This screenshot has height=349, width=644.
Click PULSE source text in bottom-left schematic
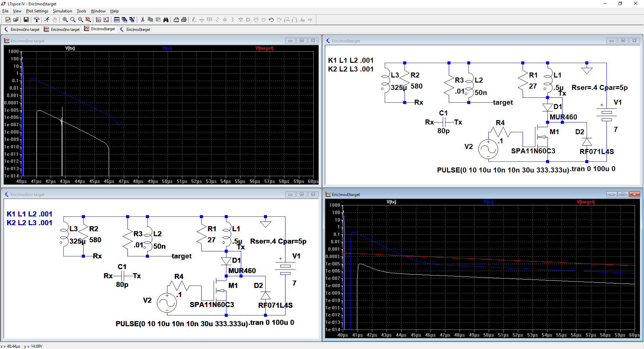[x=181, y=324]
